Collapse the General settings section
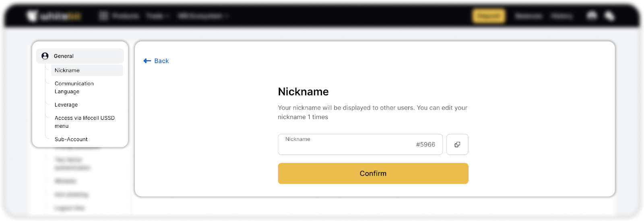 coord(80,56)
